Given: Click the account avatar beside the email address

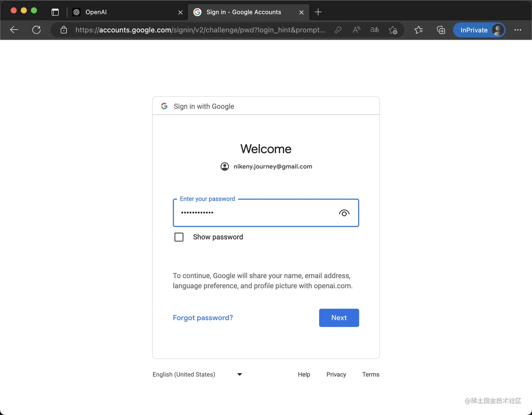Looking at the screenshot, I should (224, 166).
